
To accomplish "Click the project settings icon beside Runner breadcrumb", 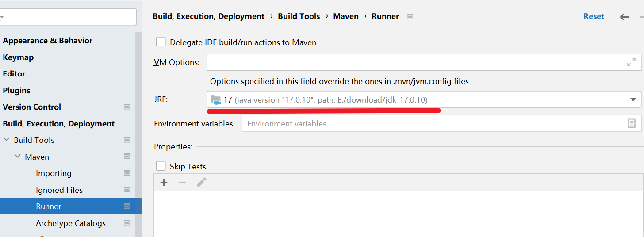I will coord(410,17).
